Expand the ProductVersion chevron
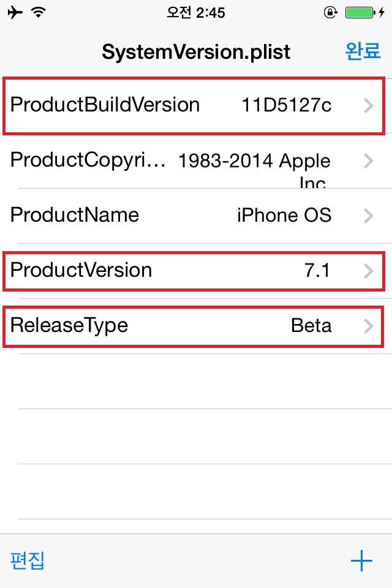392x588 pixels. (368, 271)
